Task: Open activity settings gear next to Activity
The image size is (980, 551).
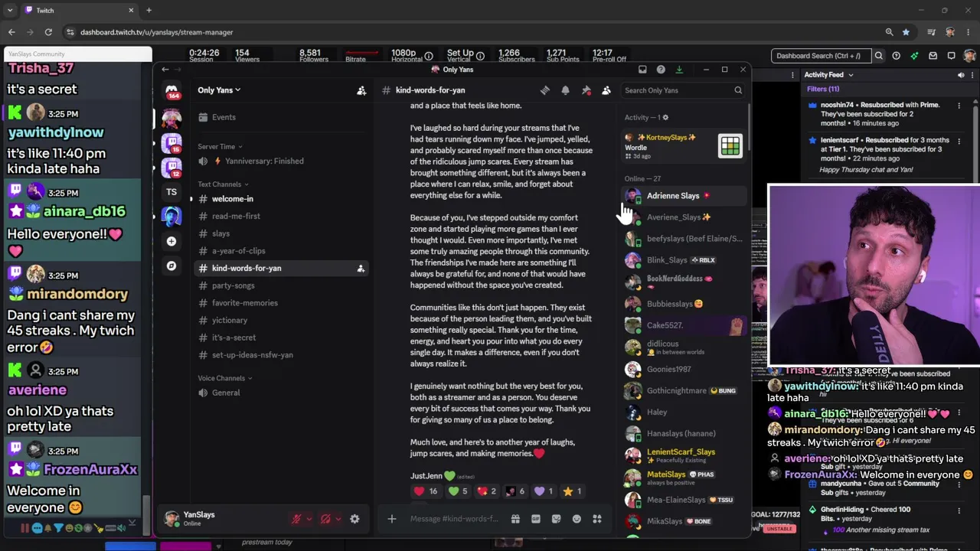Action: click(x=665, y=118)
